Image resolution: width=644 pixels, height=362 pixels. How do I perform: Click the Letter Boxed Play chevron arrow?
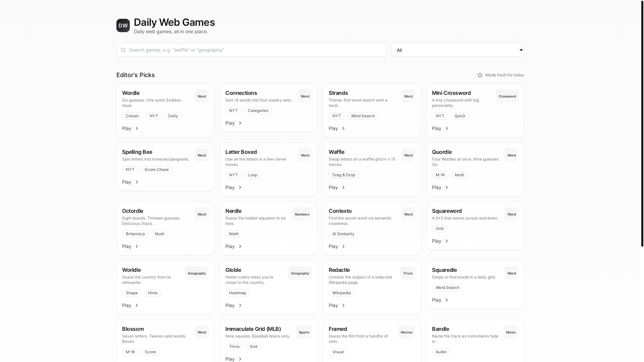[x=240, y=187]
